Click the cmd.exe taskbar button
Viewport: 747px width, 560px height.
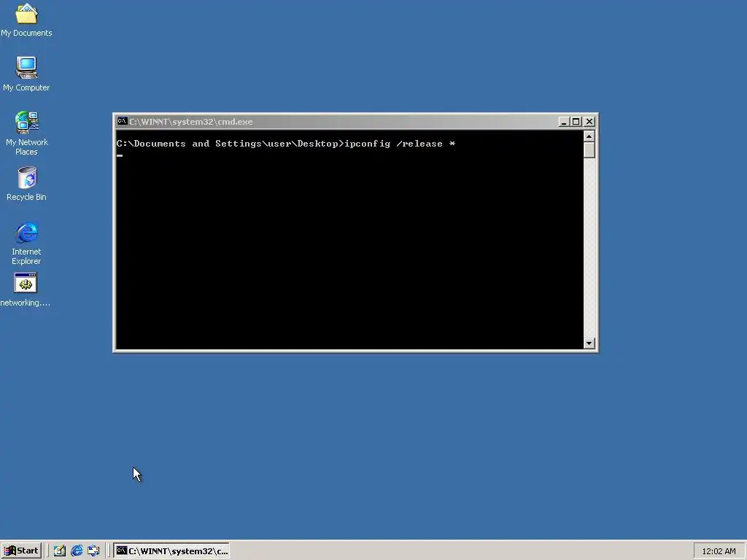click(x=171, y=551)
